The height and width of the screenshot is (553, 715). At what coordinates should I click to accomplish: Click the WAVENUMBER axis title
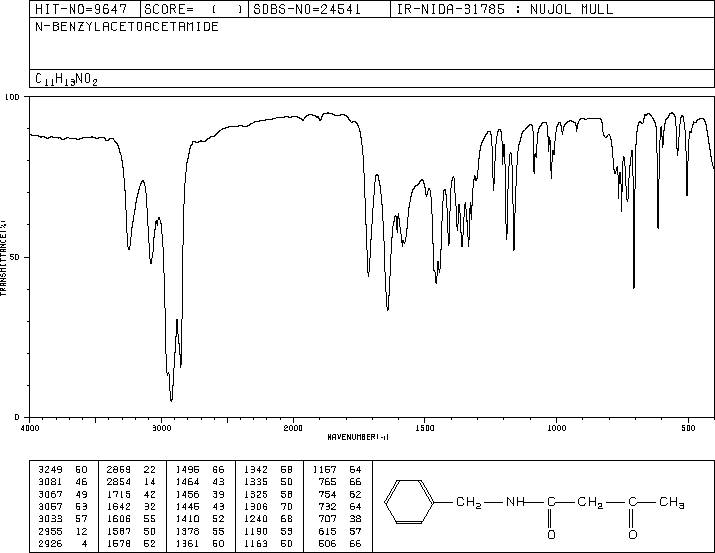[x=358, y=437]
